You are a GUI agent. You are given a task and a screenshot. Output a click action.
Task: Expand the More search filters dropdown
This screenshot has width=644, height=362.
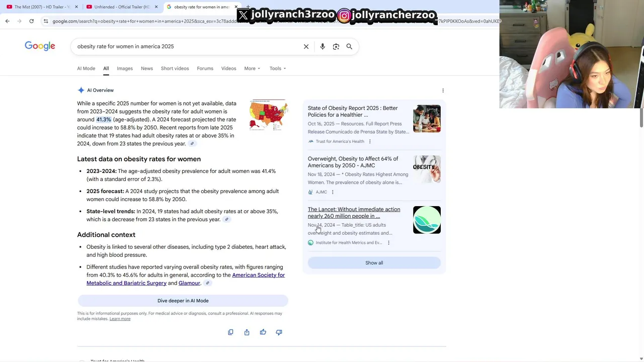tap(252, 68)
